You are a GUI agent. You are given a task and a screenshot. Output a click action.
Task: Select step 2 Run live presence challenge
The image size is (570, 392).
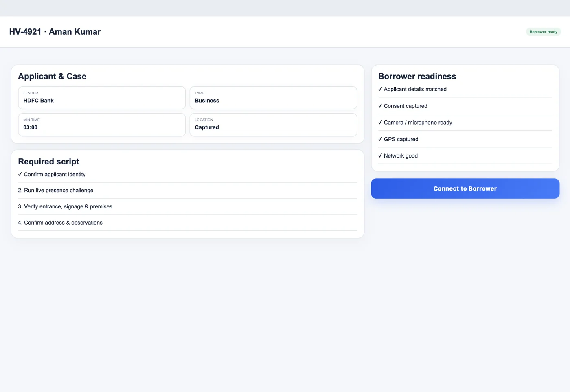click(187, 191)
